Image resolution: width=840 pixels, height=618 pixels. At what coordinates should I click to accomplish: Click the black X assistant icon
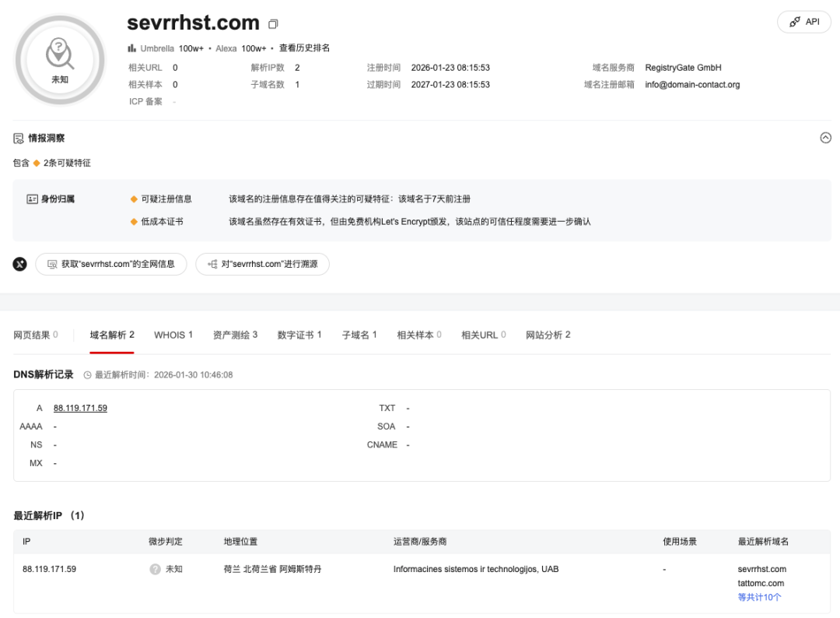(20, 264)
